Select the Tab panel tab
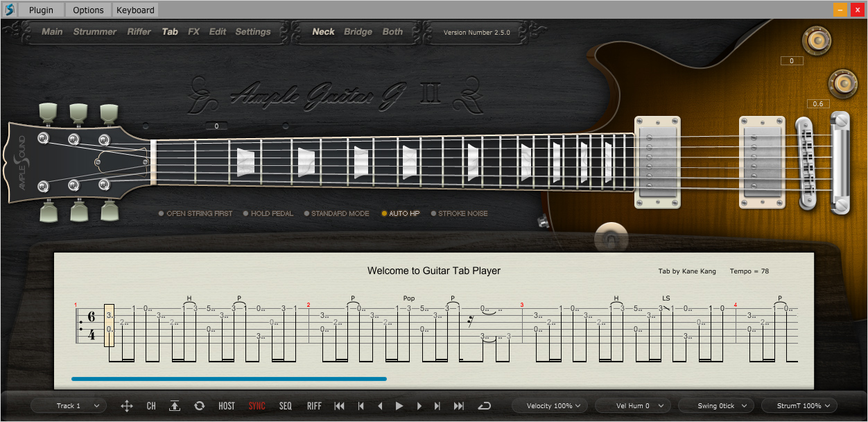868x422 pixels. [x=170, y=32]
